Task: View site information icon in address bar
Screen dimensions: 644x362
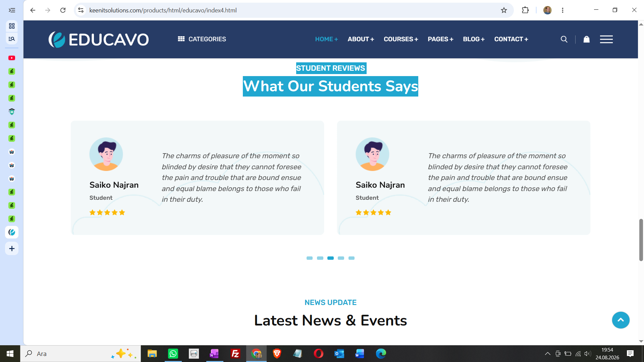Action: (x=81, y=10)
